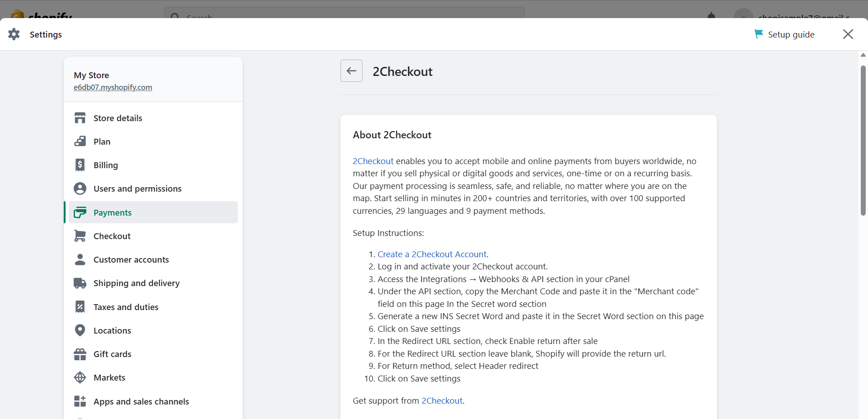This screenshot has width=868, height=419.
Task: Click the scrollbar up arrow
Action: 863,55
